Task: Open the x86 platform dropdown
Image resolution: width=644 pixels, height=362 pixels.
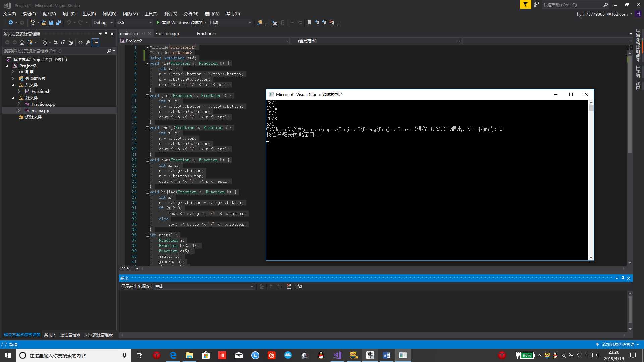Action: click(134, 23)
